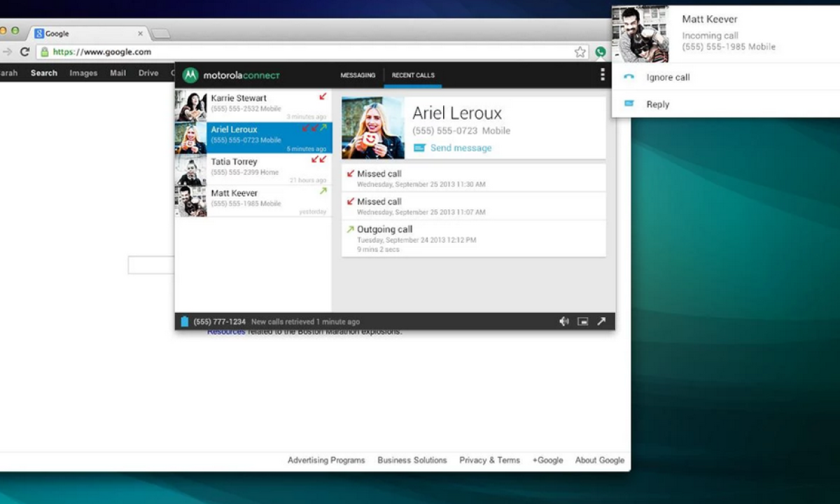
Task: Reload the page with the refresh icon
Action: point(24,52)
